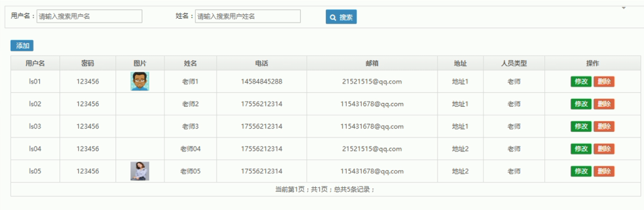
Task: Open photo thumbnail of user ls05
Action: [140, 171]
